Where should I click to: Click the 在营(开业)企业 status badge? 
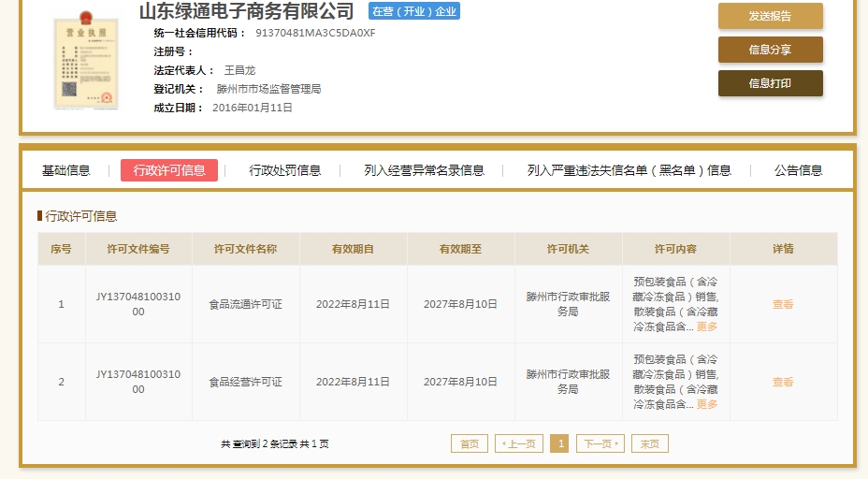pos(414,11)
